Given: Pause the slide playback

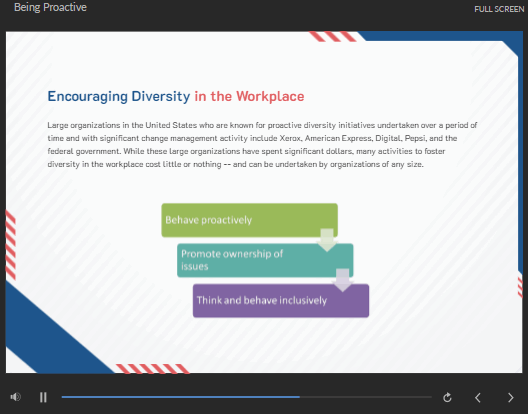Looking at the screenshot, I should (43, 397).
